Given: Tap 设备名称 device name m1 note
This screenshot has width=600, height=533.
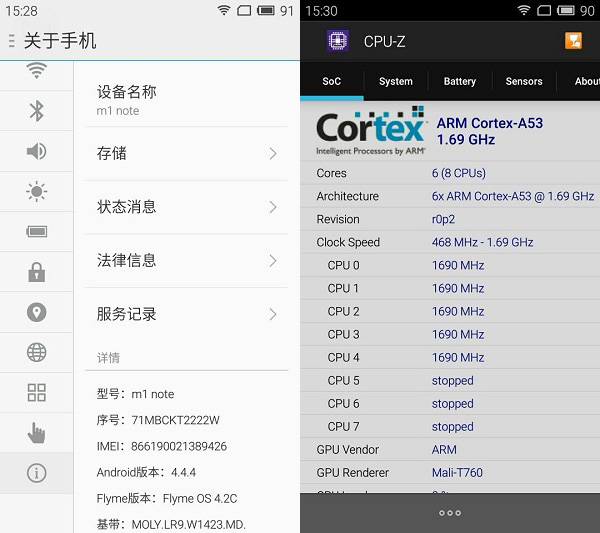Looking at the screenshot, I should 186,100.
